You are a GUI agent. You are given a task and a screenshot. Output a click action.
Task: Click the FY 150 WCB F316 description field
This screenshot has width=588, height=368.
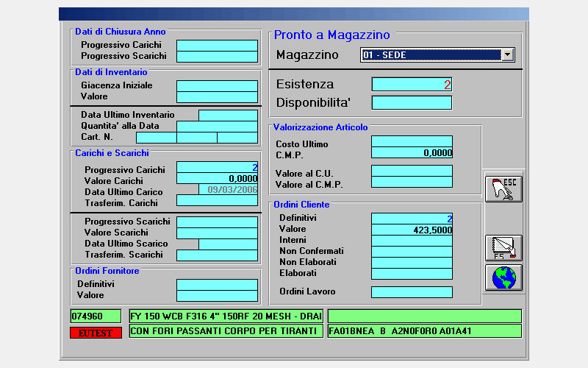[226, 316]
